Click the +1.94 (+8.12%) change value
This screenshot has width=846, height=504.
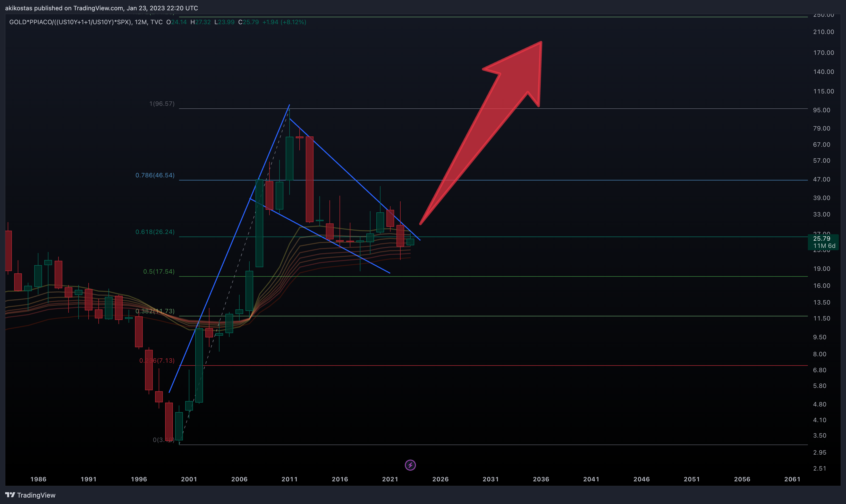coord(284,22)
